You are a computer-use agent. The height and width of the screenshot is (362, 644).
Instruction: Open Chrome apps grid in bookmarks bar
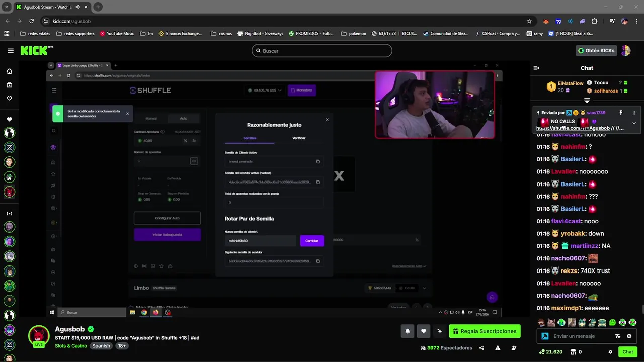coord(7,34)
